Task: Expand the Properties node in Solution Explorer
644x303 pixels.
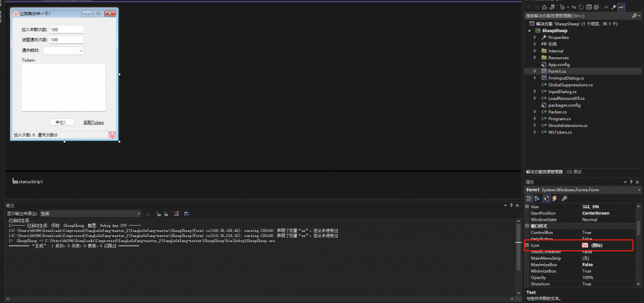Action: (x=535, y=37)
